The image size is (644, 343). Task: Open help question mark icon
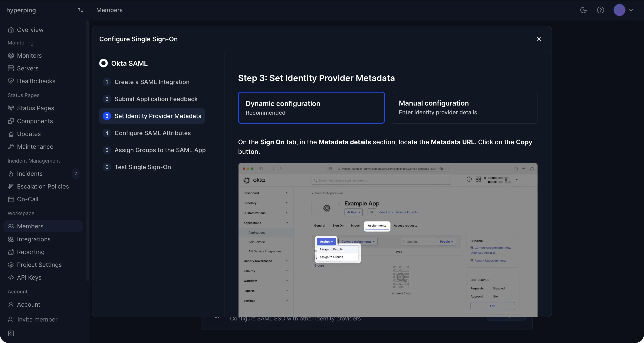601,10
